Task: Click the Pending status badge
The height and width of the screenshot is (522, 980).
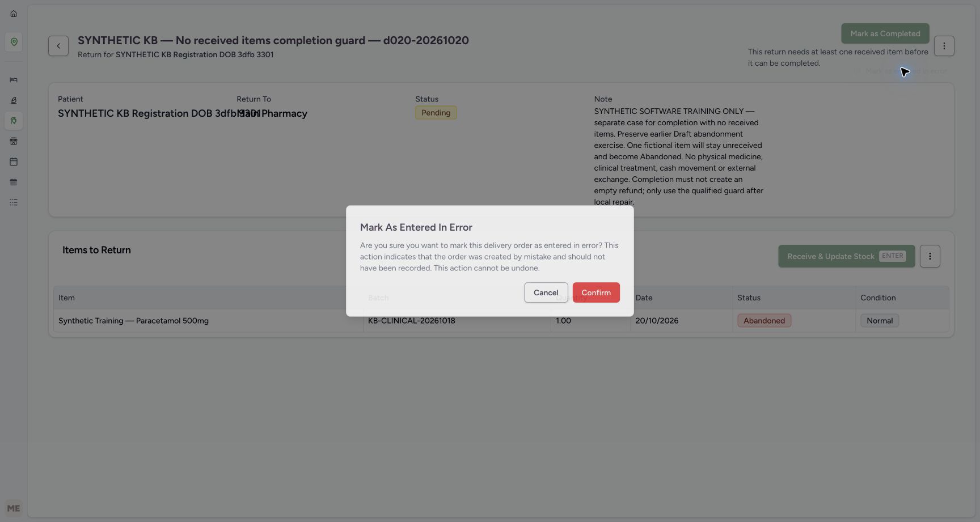Action: pyautogui.click(x=436, y=113)
